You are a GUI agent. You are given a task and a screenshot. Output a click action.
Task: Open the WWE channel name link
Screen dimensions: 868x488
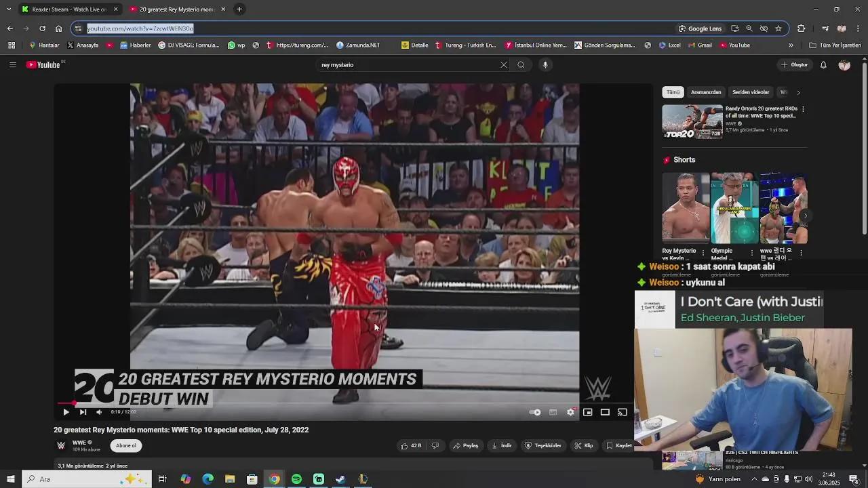pos(79,443)
